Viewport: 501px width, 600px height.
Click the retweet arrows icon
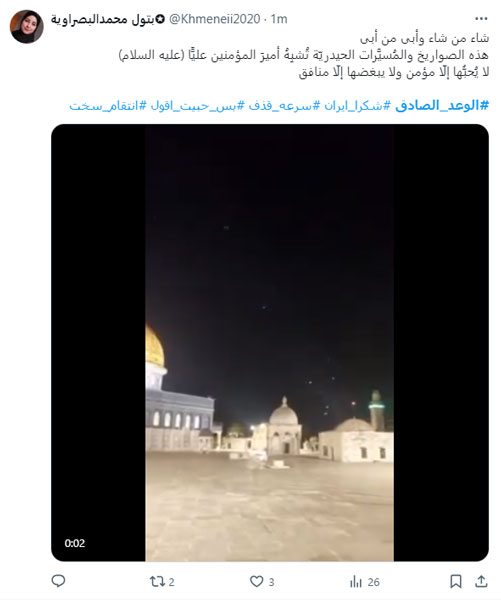pyautogui.click(x=156, y=582)
